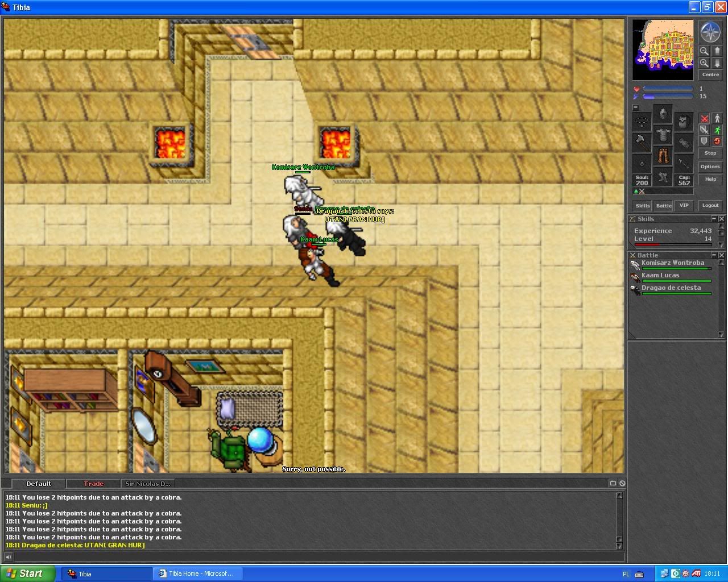The image size is (728, 582).
Task: Enable chase opponent mode
Action: (717, 130)
